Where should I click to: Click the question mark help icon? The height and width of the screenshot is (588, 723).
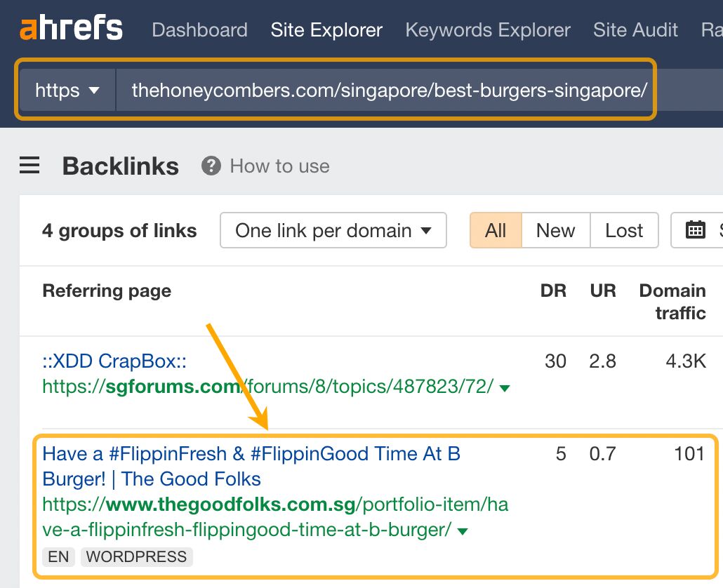point(211,166)
